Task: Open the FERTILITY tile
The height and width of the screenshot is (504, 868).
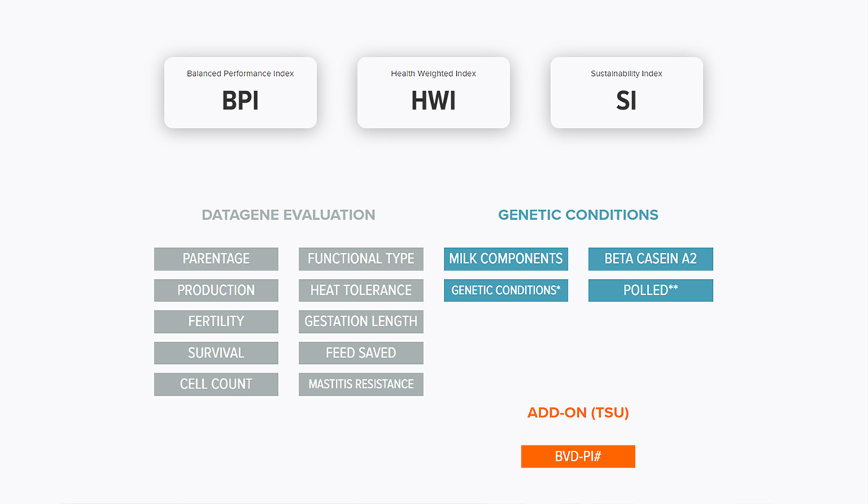Action: [x=216, y=322]
